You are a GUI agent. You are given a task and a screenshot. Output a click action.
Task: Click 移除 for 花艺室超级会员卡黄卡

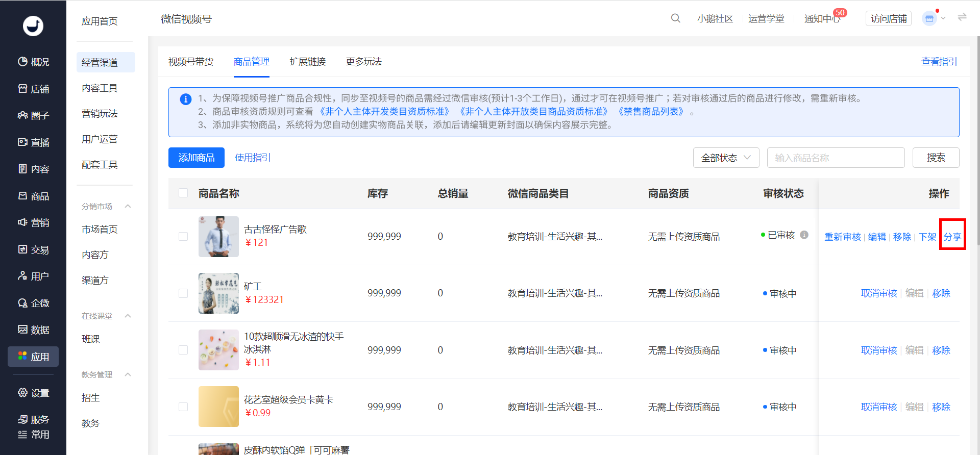point(941,407)
